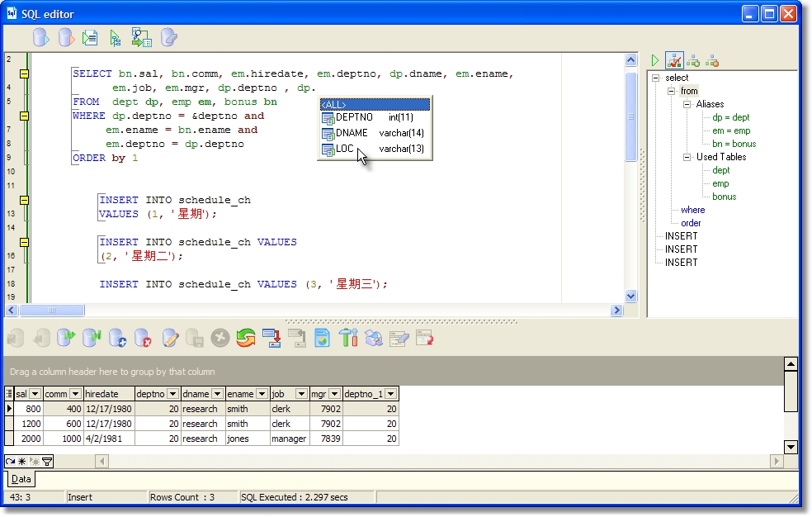812x517 pixels.
Task: Click results grid scroll-up arrow
Action: click(791, 363)
